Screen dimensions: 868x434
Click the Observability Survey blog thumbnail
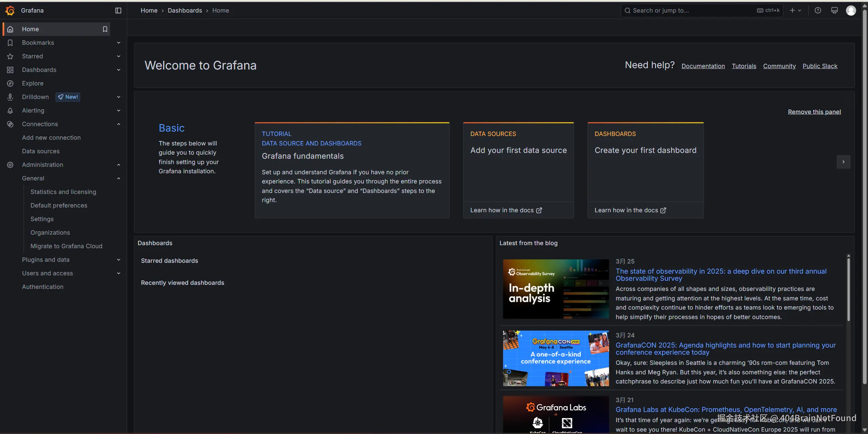pyautogui.click(x=556, y=289)
